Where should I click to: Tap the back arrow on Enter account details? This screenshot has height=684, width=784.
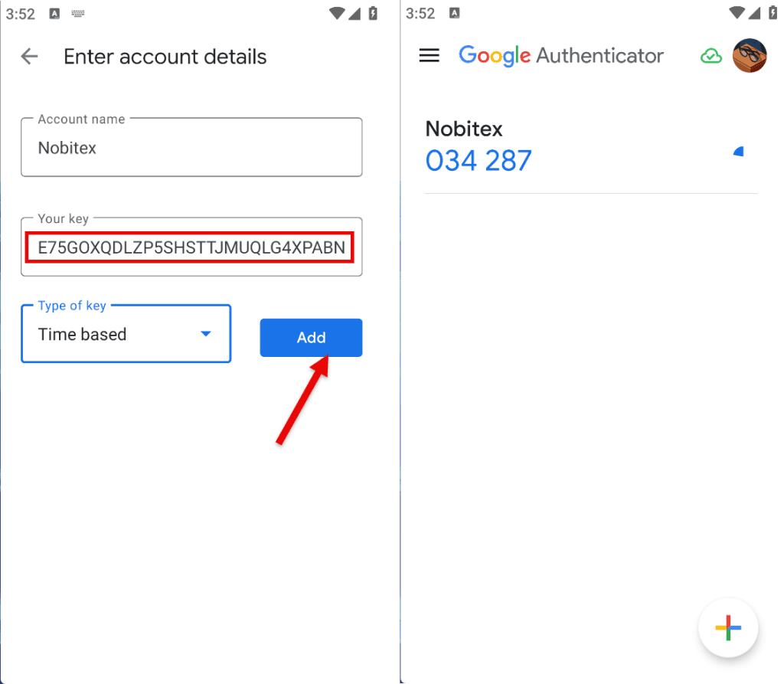click(29, 56)
